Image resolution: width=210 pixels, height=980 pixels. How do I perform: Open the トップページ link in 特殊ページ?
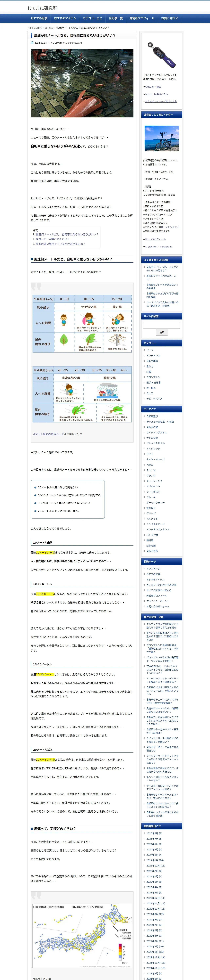tap(153, 569)
